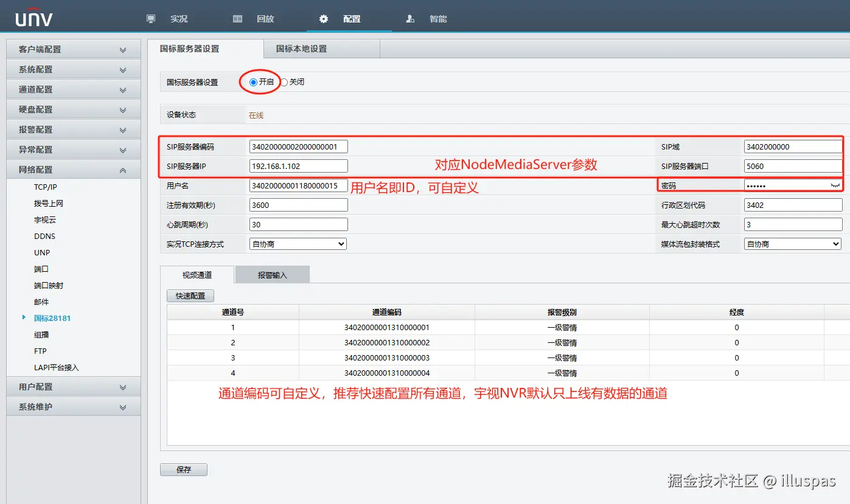This screenshot has height=504, width=850.
Task: Click the 回放 playback icon
Action: click(x=238, y=19)
